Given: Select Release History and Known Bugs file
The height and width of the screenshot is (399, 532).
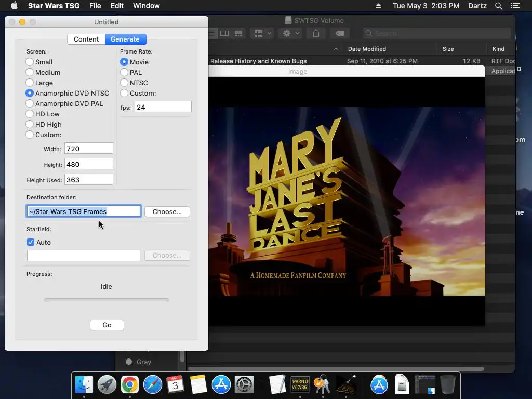Looking at the screenshot, I should point(259,61).
